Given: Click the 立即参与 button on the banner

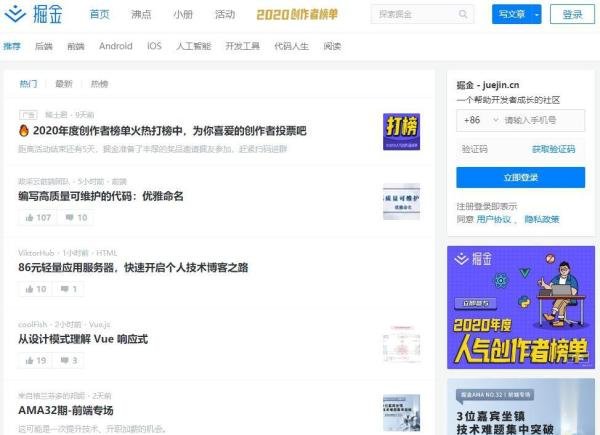Looking at the screenshot, I should tap(476, 303).
